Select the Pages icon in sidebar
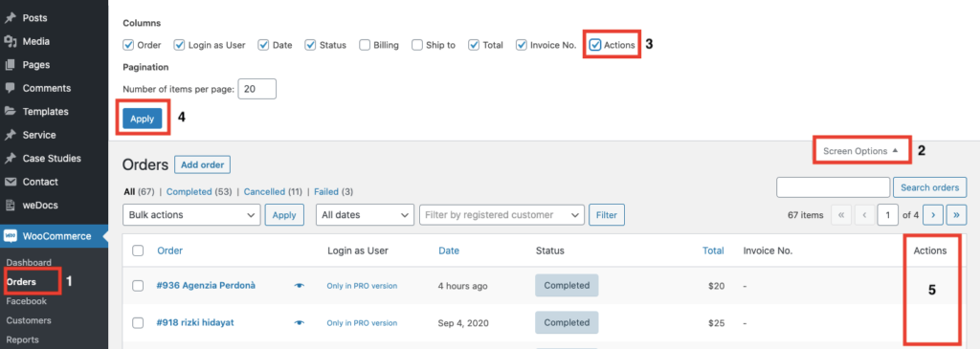 pos(10,65)
